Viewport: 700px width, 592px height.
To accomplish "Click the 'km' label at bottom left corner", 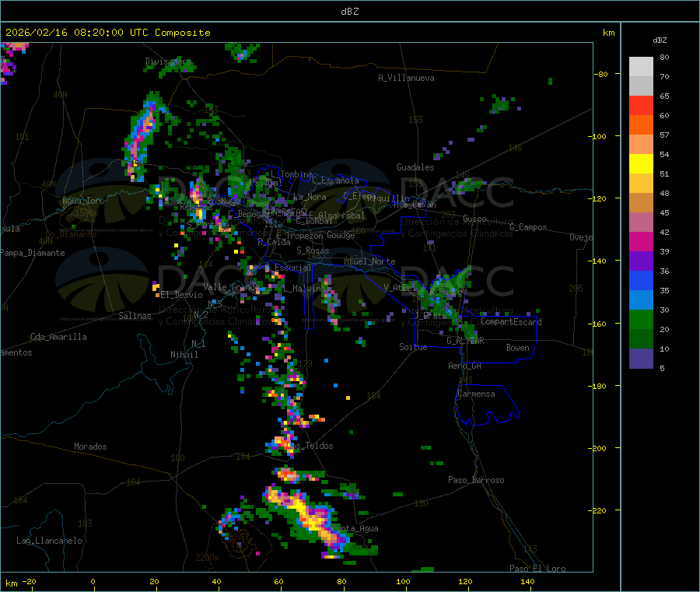I will coord(11,583).
